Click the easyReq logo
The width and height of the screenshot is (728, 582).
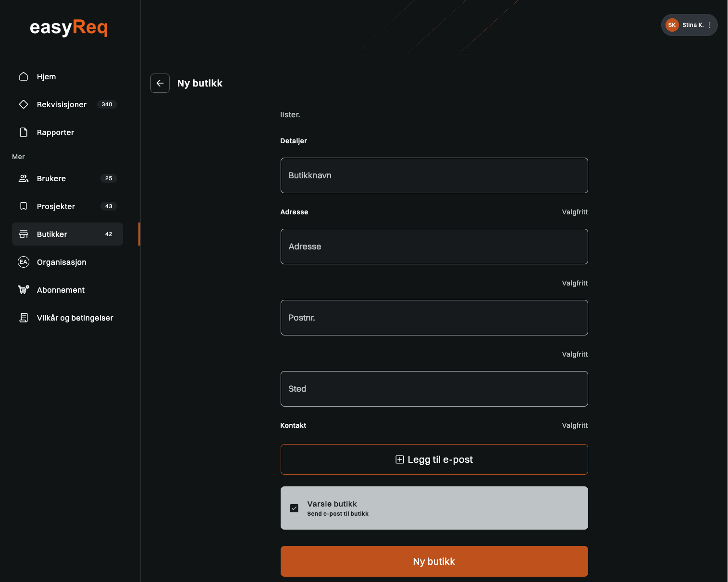(69, 27)
